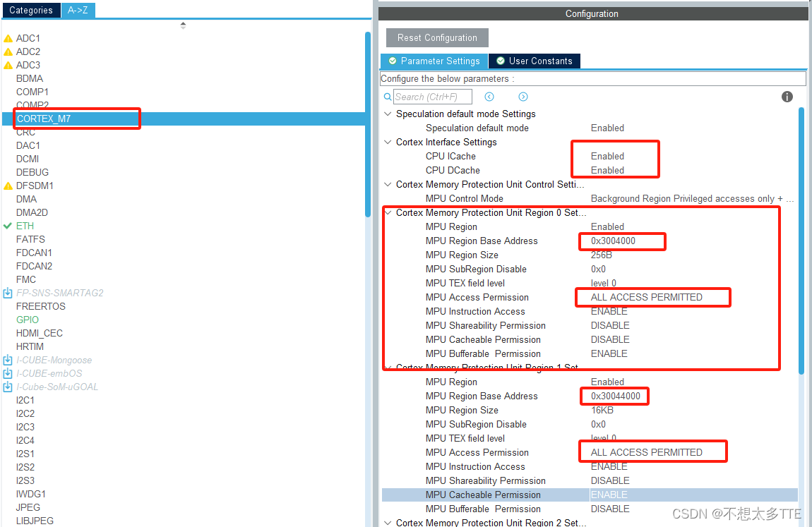Screen dimensions: 812x527
Task: Toggle the Speculation default mode value
Action: pos(609,128)
